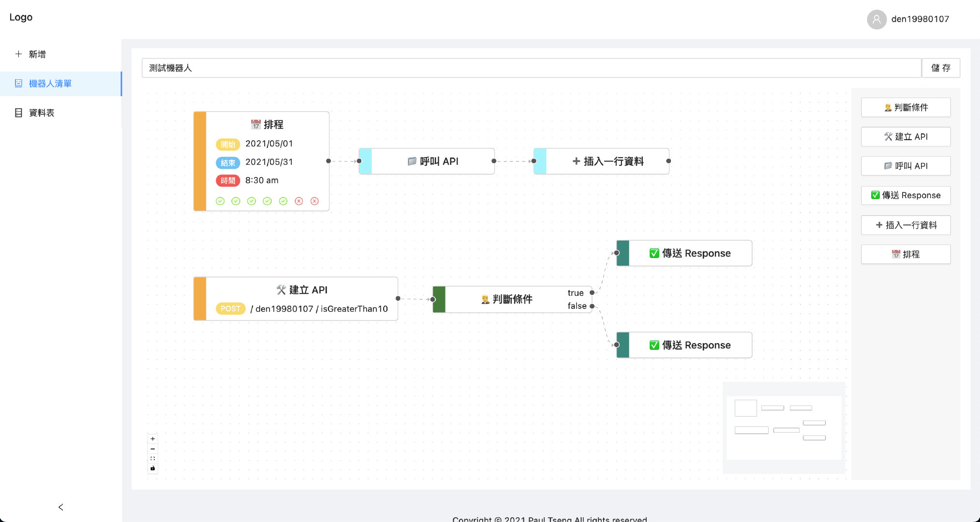Add a 傳送 Response node from the palette
980x522 pixels.
(x=906, y=195)
